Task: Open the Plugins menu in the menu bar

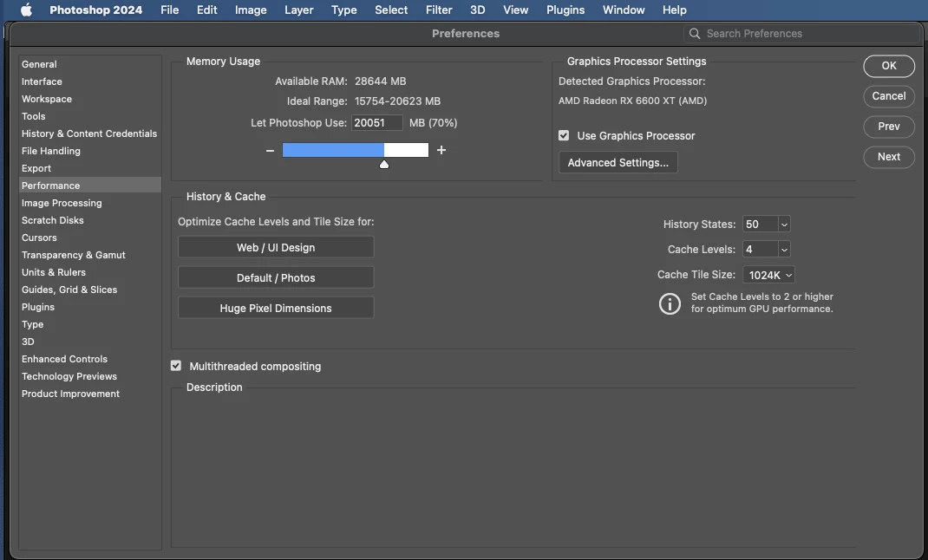Action: click(565, 10)
